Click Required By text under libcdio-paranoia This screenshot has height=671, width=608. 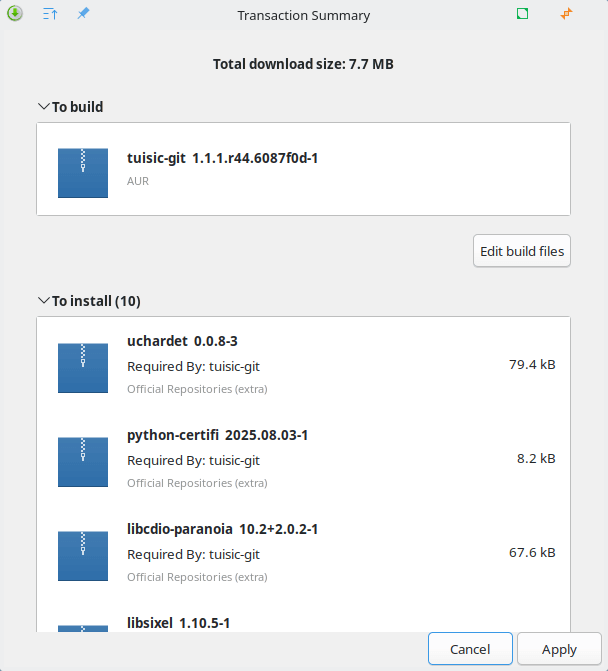[x=193, y=555]
